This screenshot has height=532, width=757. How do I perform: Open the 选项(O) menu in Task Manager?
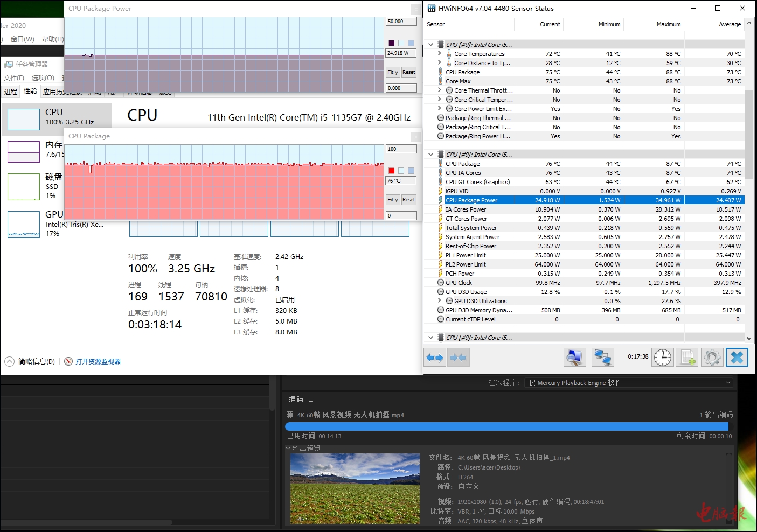click(x=43, y=78)
